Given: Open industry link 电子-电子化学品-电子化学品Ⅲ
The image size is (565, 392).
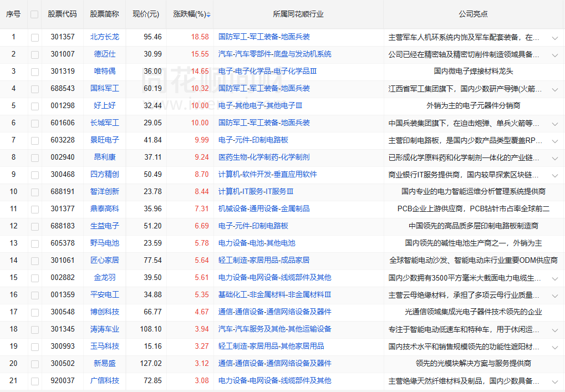Looking at the screenshot, I should [268, 71].
